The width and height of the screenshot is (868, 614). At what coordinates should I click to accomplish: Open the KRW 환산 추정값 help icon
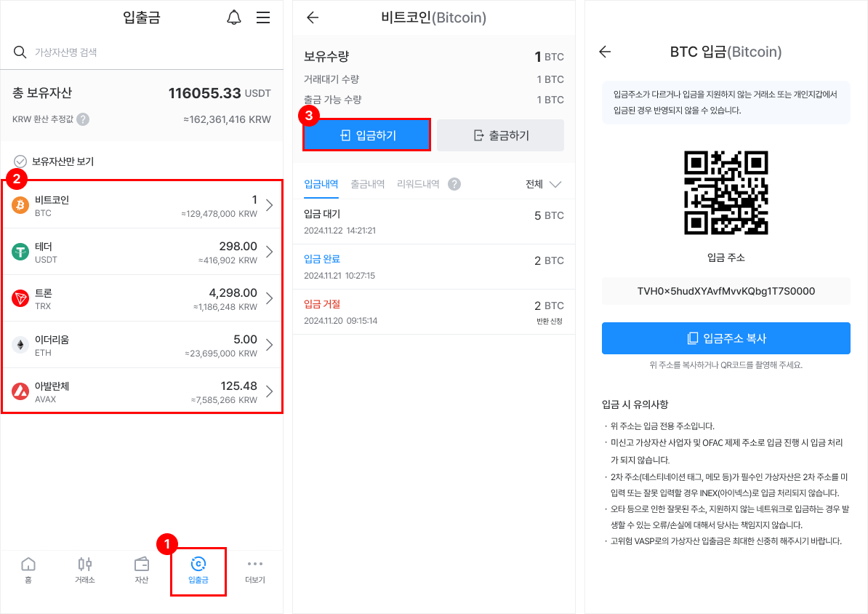click(x=83, y=119)
